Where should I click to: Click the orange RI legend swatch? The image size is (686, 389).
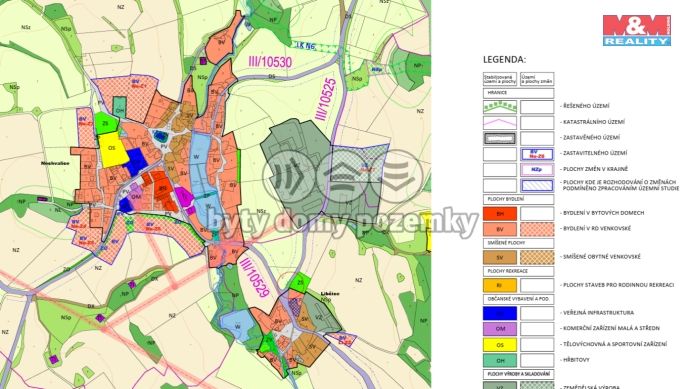click(x=500, y=285)
